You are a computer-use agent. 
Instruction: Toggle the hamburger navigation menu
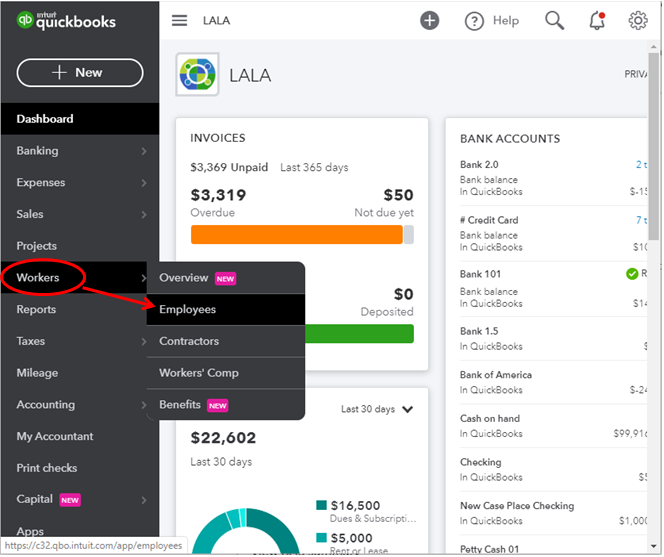180,20
